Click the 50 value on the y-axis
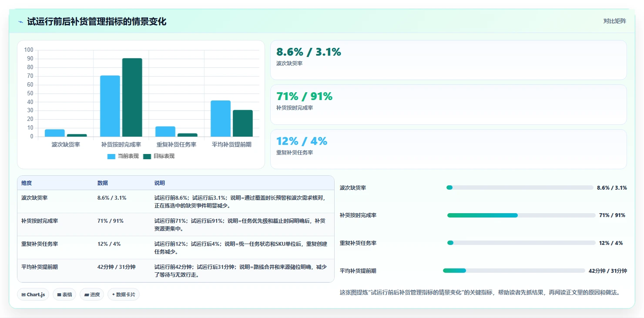 [x=30, y=93]
